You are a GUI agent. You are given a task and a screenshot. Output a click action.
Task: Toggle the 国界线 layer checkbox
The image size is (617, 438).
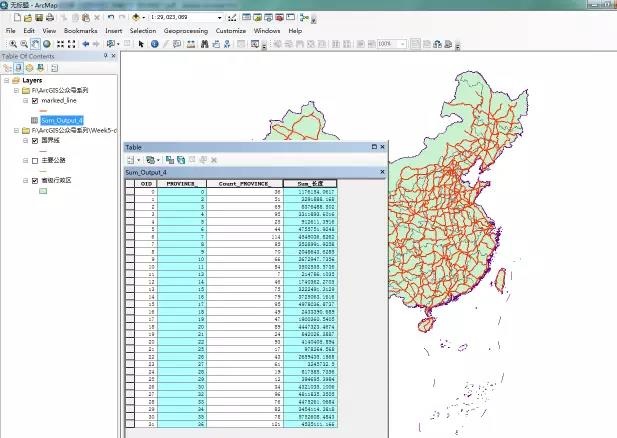pos(35,140)
